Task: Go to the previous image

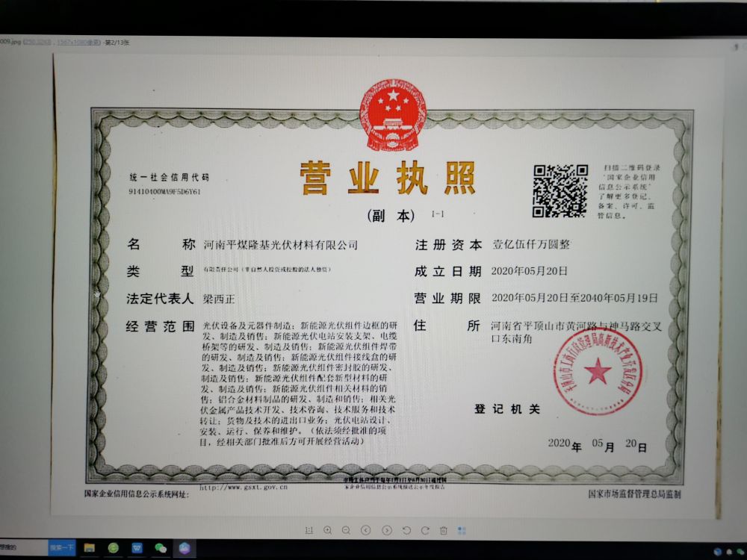Action: click(366, 530)
